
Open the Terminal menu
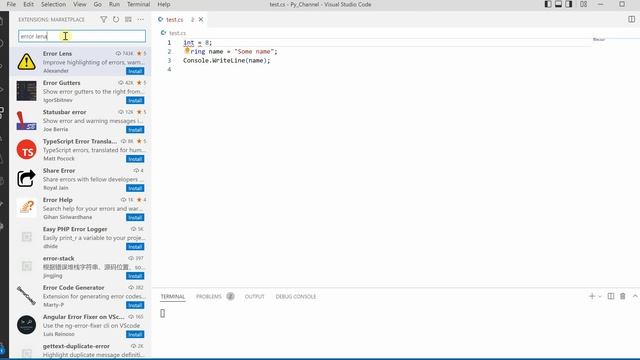pyautogui.click(x=138, y=4)
